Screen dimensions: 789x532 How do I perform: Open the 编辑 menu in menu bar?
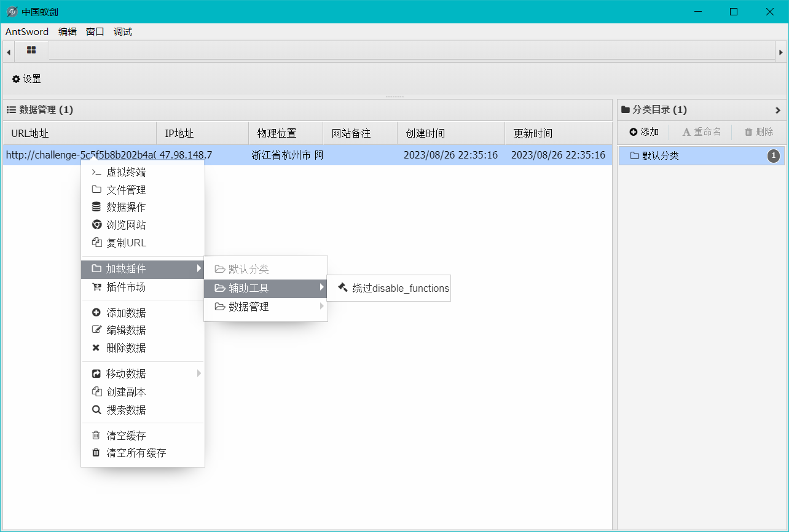68,32
